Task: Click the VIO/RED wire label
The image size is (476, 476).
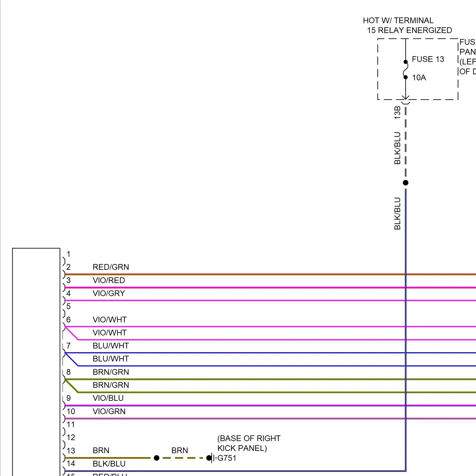Action: point(109,281)
